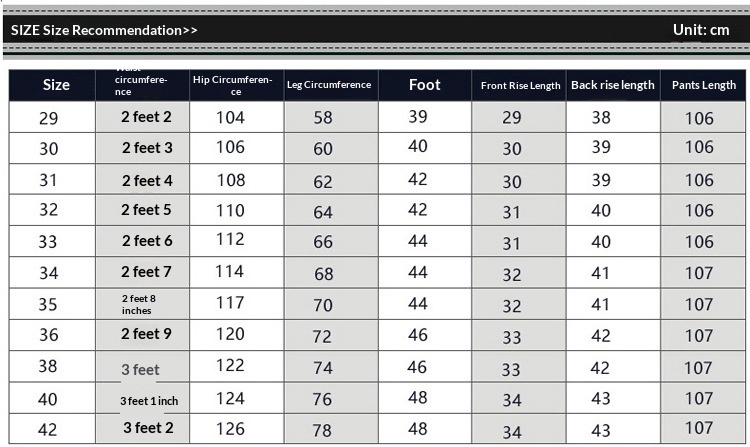This screenshot has height=447, width=750.
Task: Click hip circumference value 117
Action: click(230, 303)
